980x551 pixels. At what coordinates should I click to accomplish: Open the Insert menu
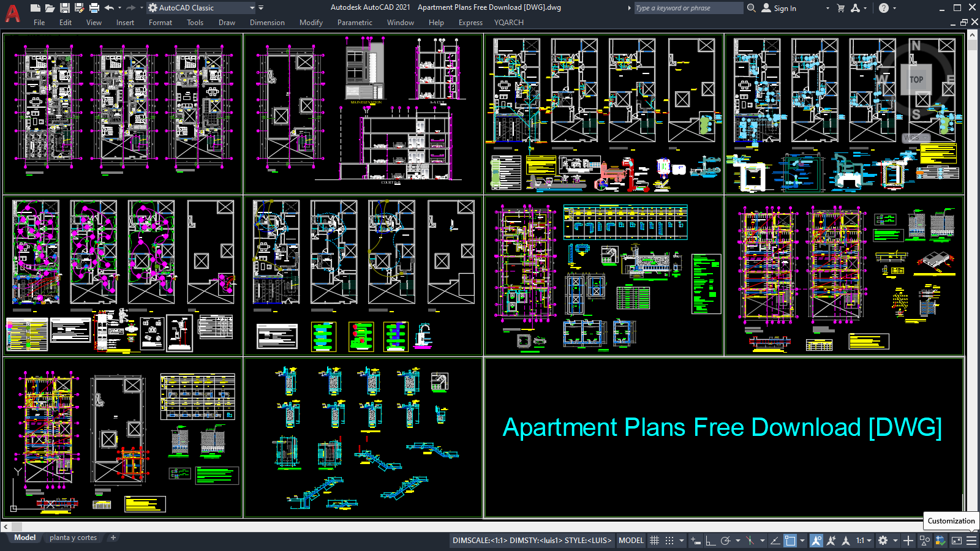(x=125, y=23)
